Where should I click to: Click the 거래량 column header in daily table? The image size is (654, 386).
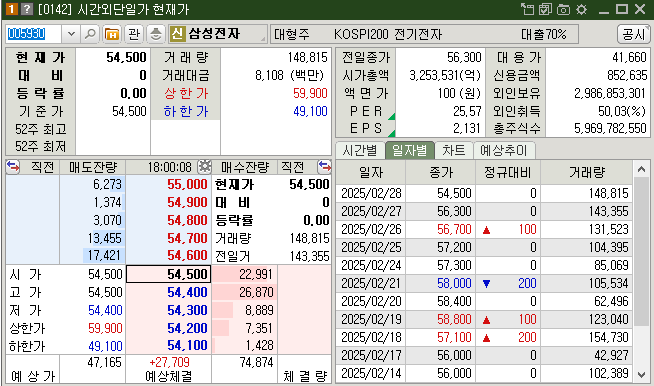pos(586,172)
